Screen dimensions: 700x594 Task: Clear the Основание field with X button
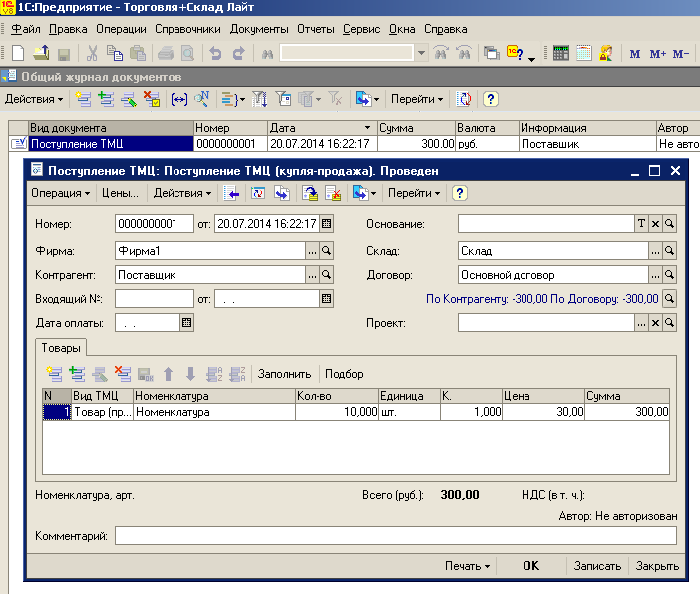tap(655, 223)
